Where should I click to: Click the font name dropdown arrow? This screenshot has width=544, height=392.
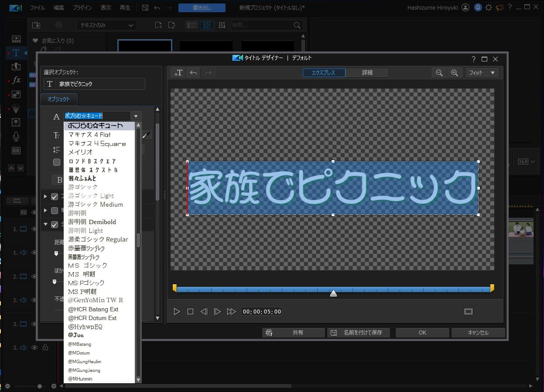136,116
